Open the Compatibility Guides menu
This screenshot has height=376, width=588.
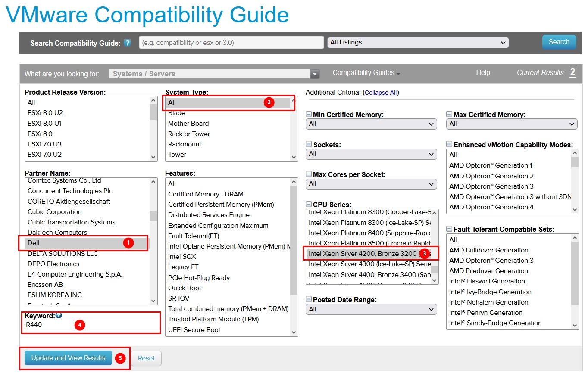coord(366,73)
